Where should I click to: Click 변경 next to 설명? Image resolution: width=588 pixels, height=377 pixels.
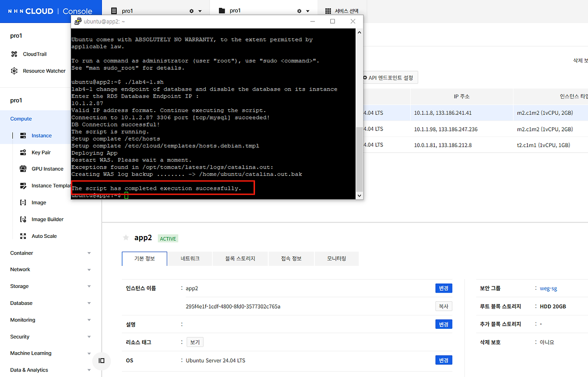pyautogui.click(x=444, y=324)
